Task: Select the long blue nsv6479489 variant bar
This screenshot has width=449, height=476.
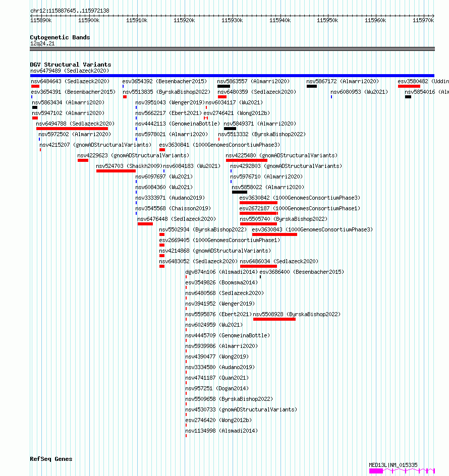Action: [x=232, y=76]
